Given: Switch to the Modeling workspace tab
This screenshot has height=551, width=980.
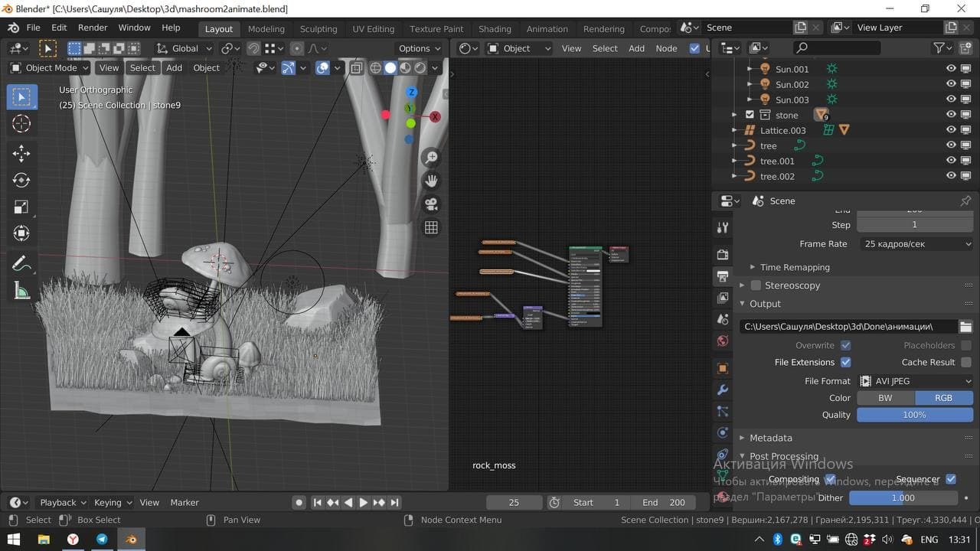Looking at the screenshot, I should coord(266,29).
